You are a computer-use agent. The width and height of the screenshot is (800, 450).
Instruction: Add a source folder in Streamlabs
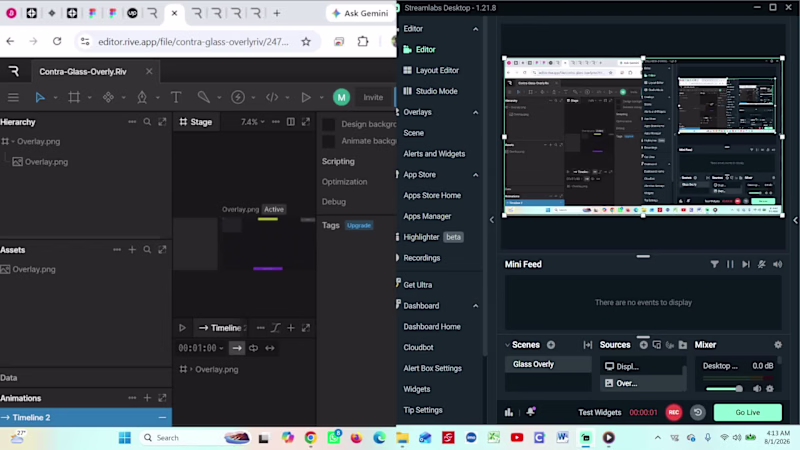point(683,345)
